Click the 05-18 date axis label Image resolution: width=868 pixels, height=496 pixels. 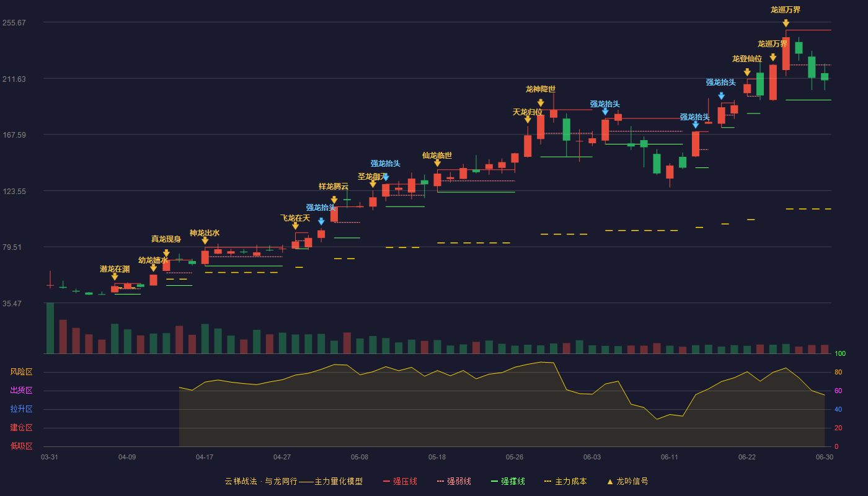[x=437, y=457]
